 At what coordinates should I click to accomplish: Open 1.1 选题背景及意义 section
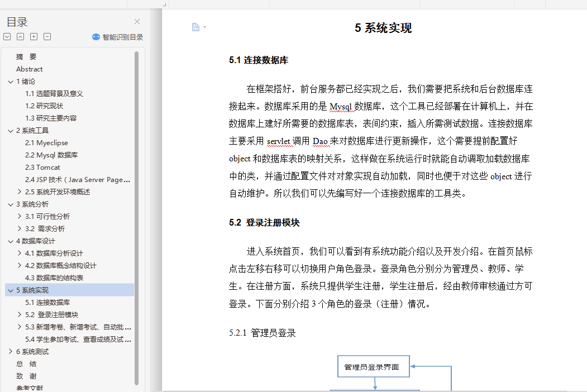pyautogui.click(x=54, y=94)
